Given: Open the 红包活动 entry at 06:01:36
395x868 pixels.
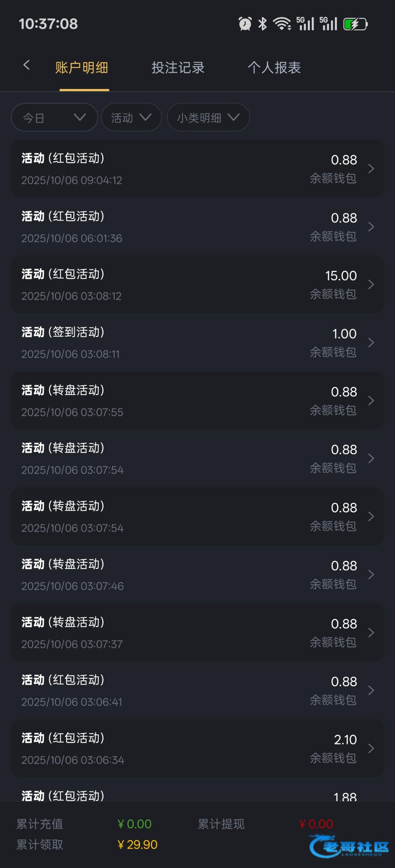Looking at the screenshot, I should point(197,227).
